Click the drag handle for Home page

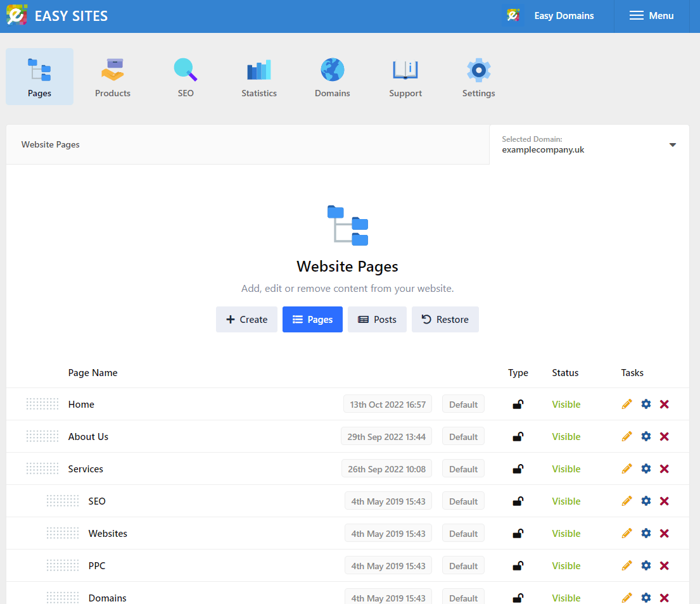tap(42, 404)
